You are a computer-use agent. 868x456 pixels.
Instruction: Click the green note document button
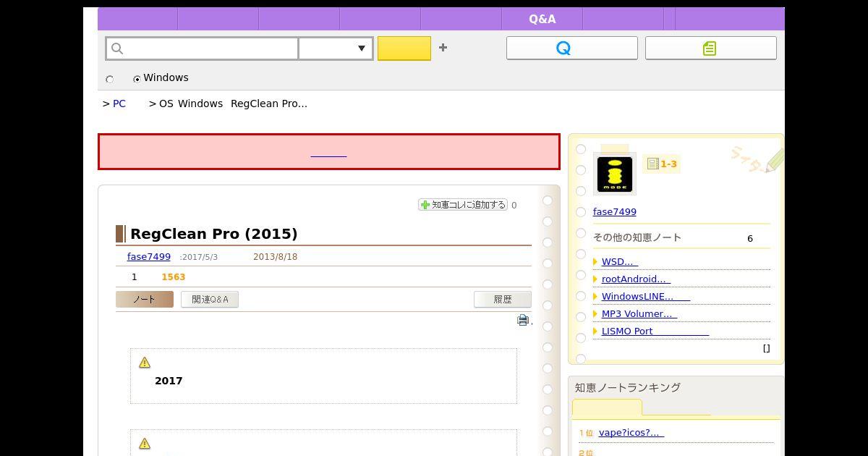710,48
